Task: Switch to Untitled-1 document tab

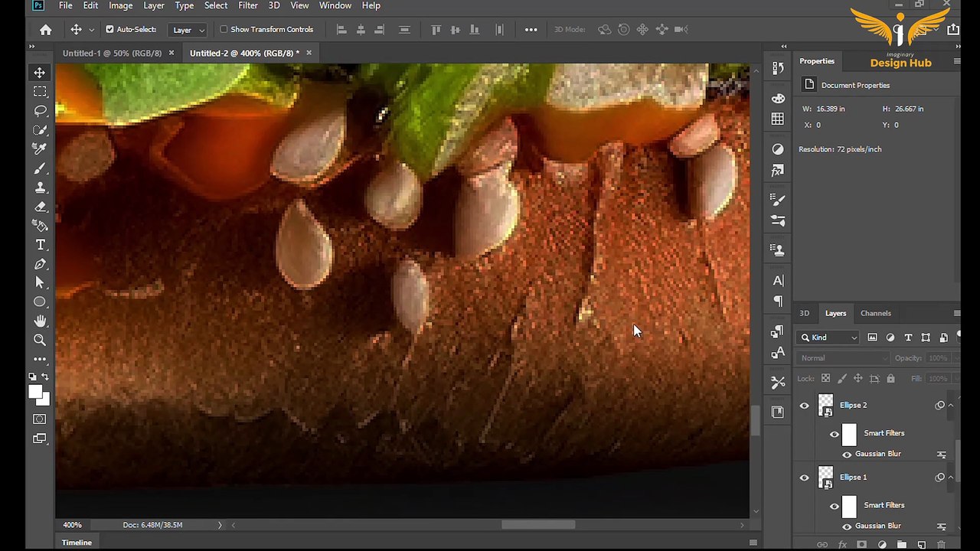Action: pyautogui.click(x=112, y=53)
